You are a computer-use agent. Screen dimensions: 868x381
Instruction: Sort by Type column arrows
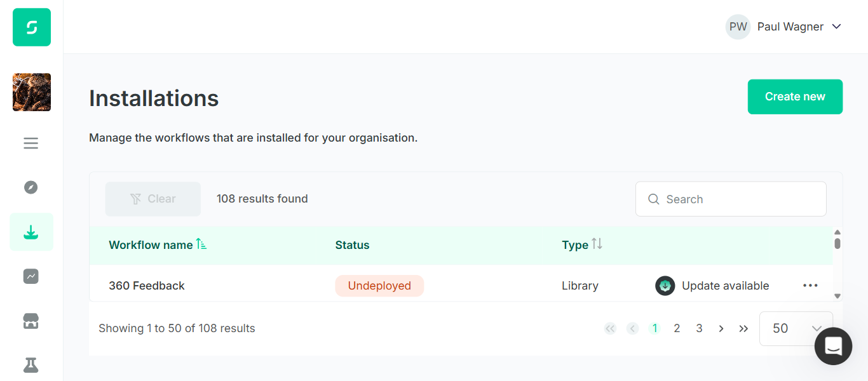(597, 244)
